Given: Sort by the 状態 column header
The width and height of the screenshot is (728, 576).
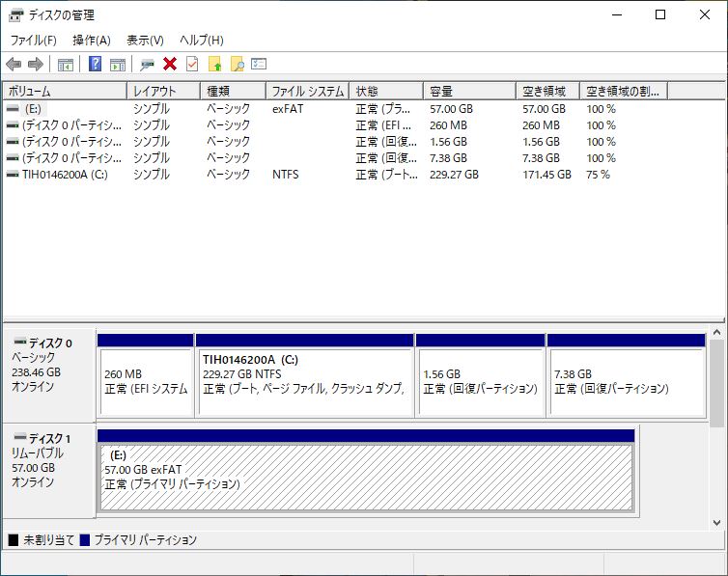Looking at the screenshot, I should pos(387,92).
